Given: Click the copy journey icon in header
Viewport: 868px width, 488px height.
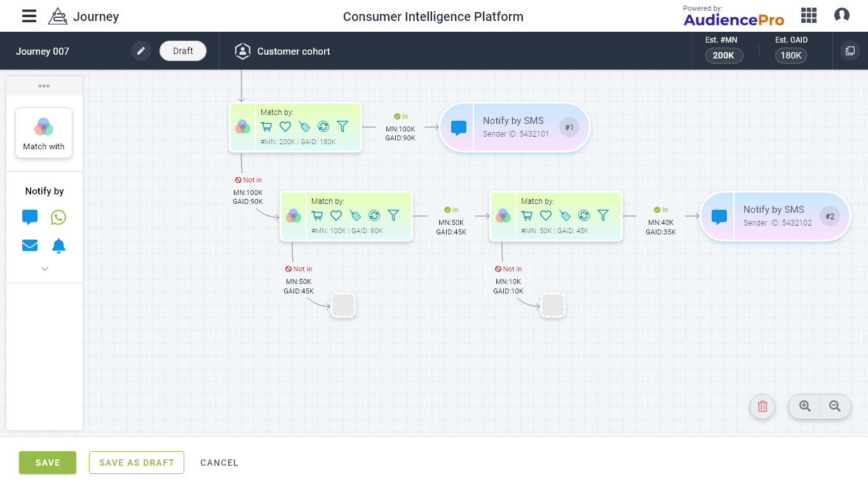Looking at the screenshot, I should tap(850, 51).
